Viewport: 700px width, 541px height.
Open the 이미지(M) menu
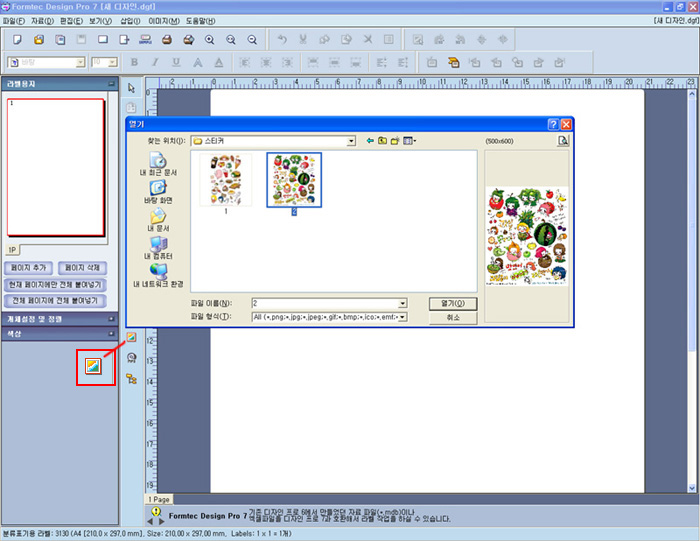click(x=164, y=21)
